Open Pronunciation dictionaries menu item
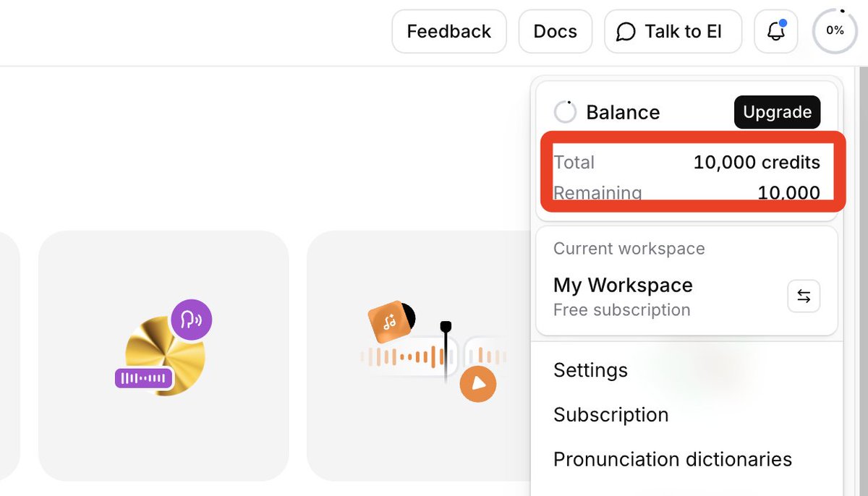The height and width of the screenshot is (496, 868). [672, 459]
